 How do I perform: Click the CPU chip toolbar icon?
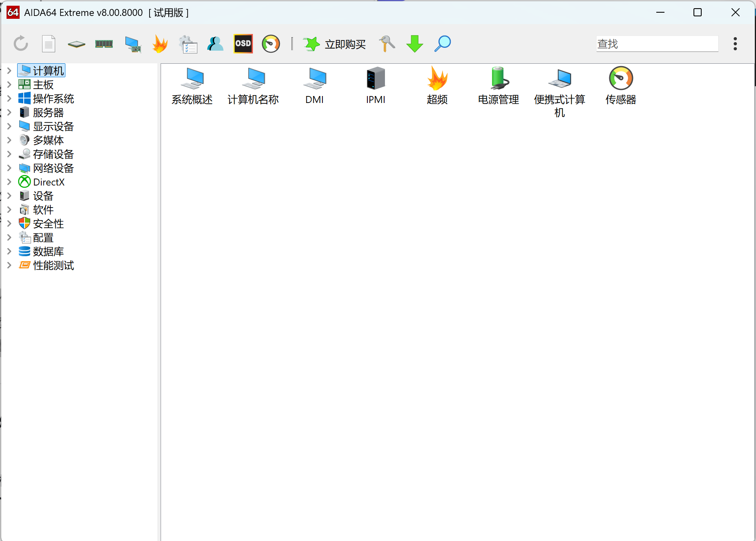pos(76,44)
